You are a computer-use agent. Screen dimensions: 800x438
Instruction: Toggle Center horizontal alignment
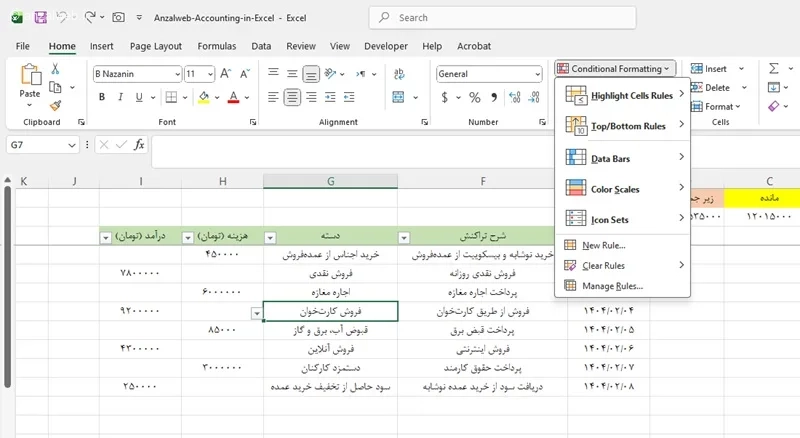(292, 97)
